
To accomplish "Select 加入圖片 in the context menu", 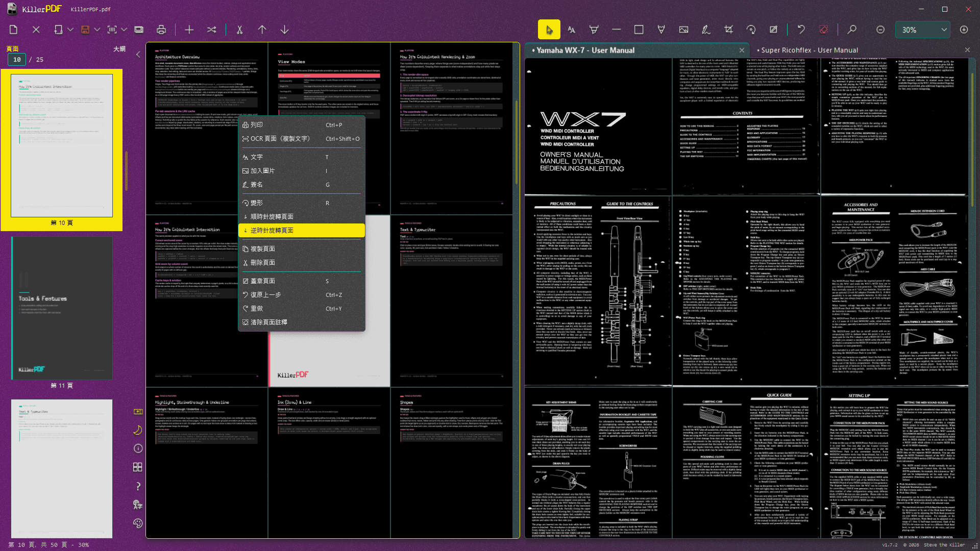I will point(302,171).
